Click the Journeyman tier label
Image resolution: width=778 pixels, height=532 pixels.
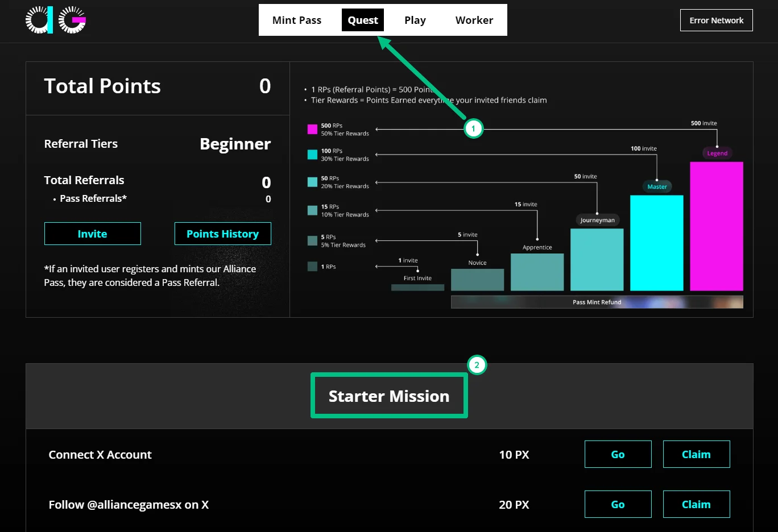pyautogui.click(x=597, y=220)
